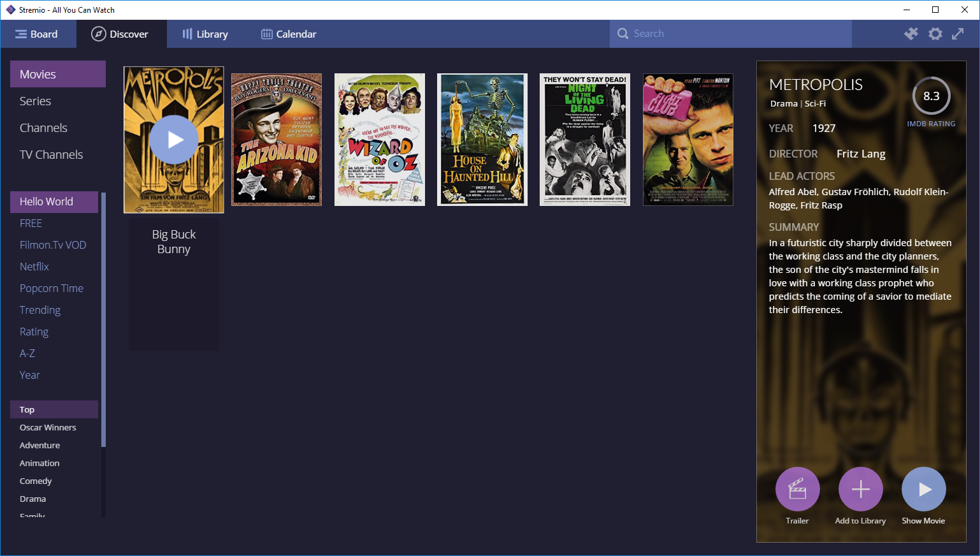Image resolution: width=980 pixels, height=556 pixels.
Task: Select the Adventure genre
Action: click(54, 445)
